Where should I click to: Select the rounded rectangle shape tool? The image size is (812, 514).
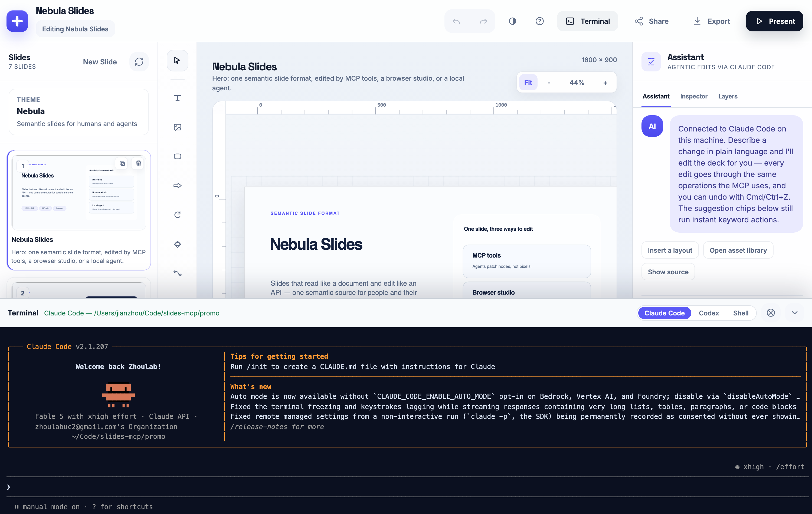pos(177,156)
